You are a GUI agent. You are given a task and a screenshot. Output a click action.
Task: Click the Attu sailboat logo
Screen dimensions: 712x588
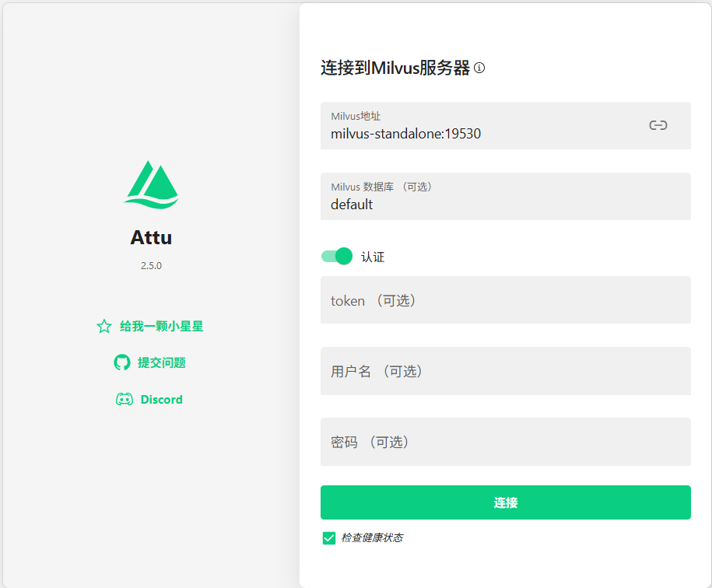151,184
